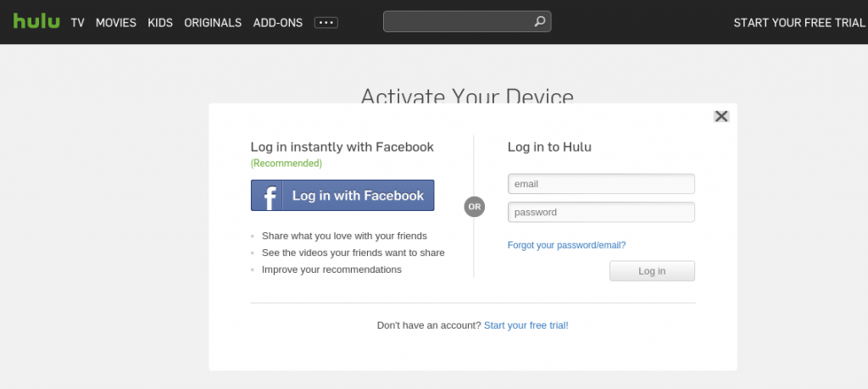The image size is (868, 389).
Task: Open the Originals section
Action: (x=213, y=23)
